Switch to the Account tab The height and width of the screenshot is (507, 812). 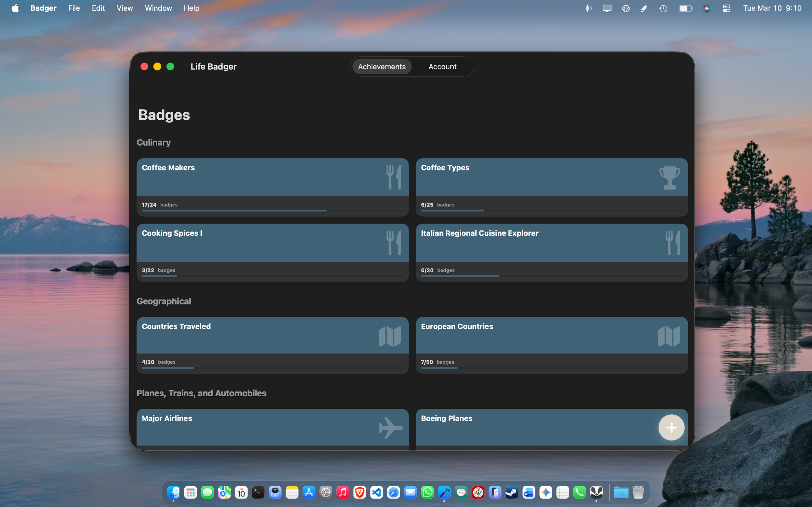[442, 66]
